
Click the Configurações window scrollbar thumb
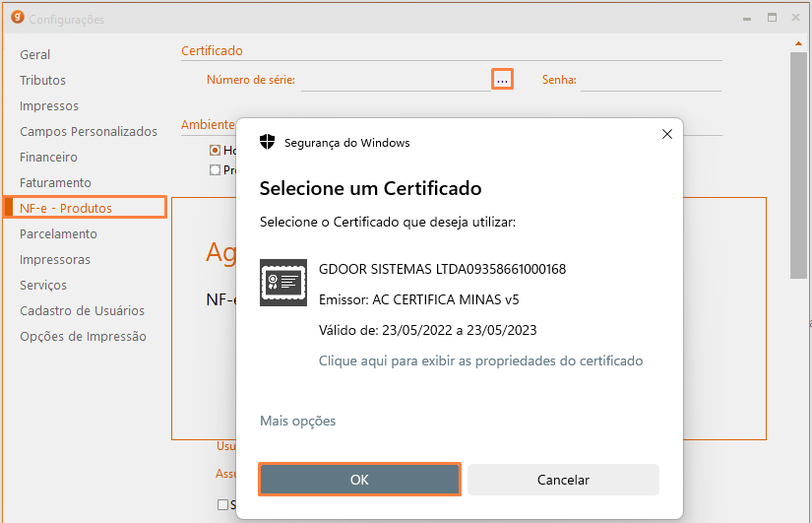coord(798,165)
